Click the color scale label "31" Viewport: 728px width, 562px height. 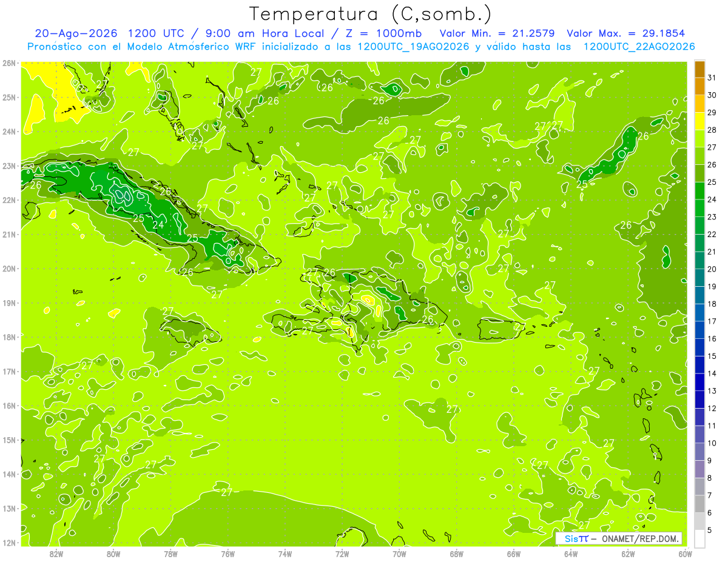click(712, 78)
